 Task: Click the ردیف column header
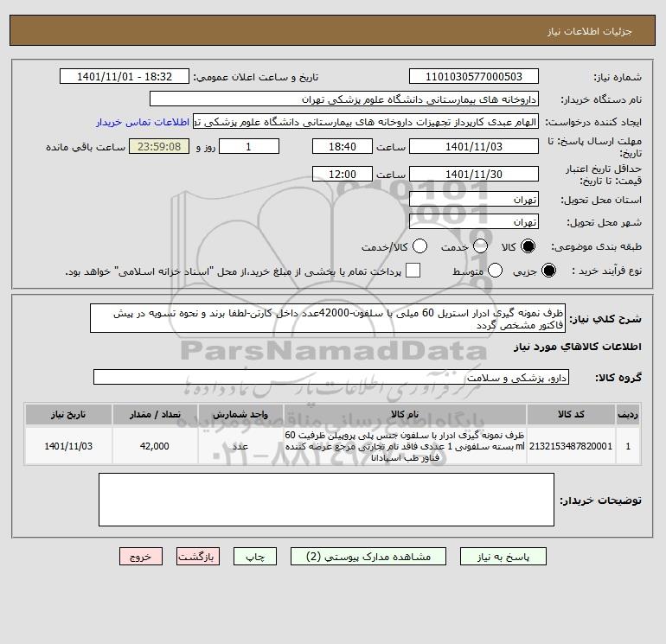[628, 414]
